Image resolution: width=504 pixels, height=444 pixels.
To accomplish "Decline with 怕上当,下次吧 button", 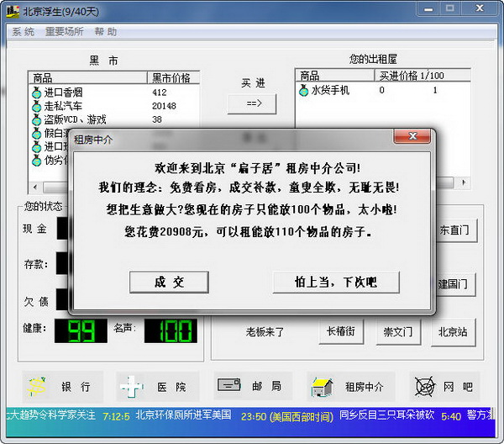I will point(335,282).
